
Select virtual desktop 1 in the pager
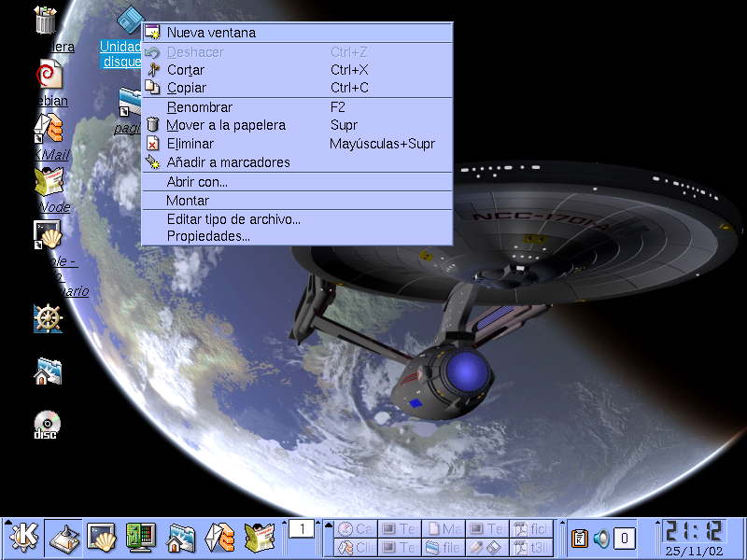tap(302, 529)
